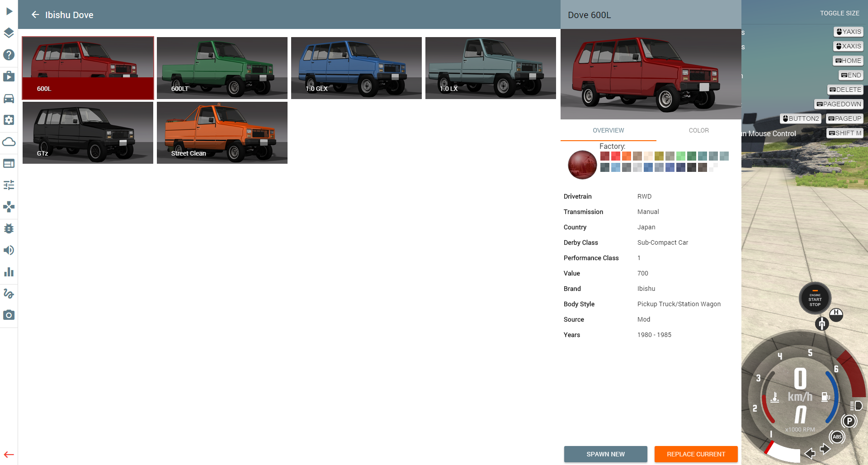Click the red left arrow at sidebar bottom
This screenshot has width=868, height=465.
click(9, 455)
